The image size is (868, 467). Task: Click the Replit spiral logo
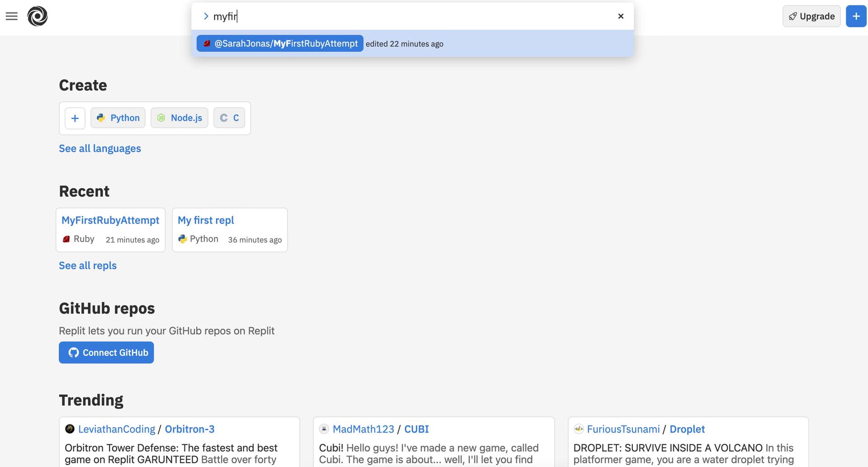(x=38, y=16)
